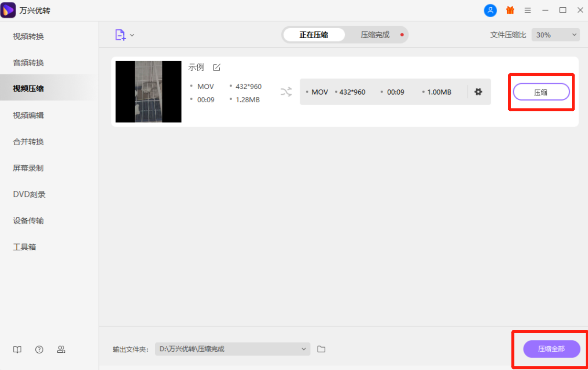This screenshot has height=370, width=588.
Task: Open compression settings via the gear icon
Action: (x=478, y=92)
